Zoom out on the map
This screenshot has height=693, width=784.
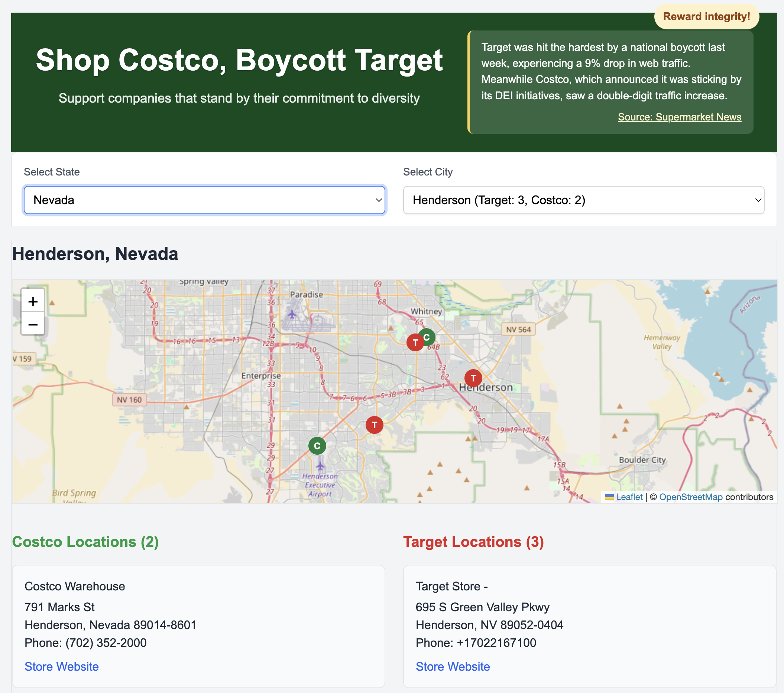point(33,324)
